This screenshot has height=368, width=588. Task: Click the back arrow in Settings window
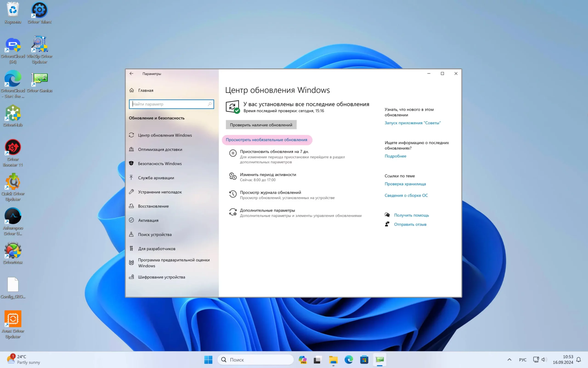click(131, 74)
